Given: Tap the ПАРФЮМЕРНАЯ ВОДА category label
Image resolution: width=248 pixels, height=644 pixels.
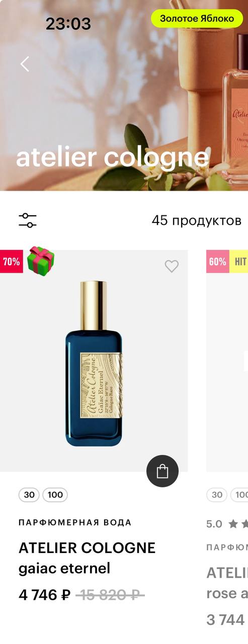Looking at the screenshot, I should click(x=75, y=522).
